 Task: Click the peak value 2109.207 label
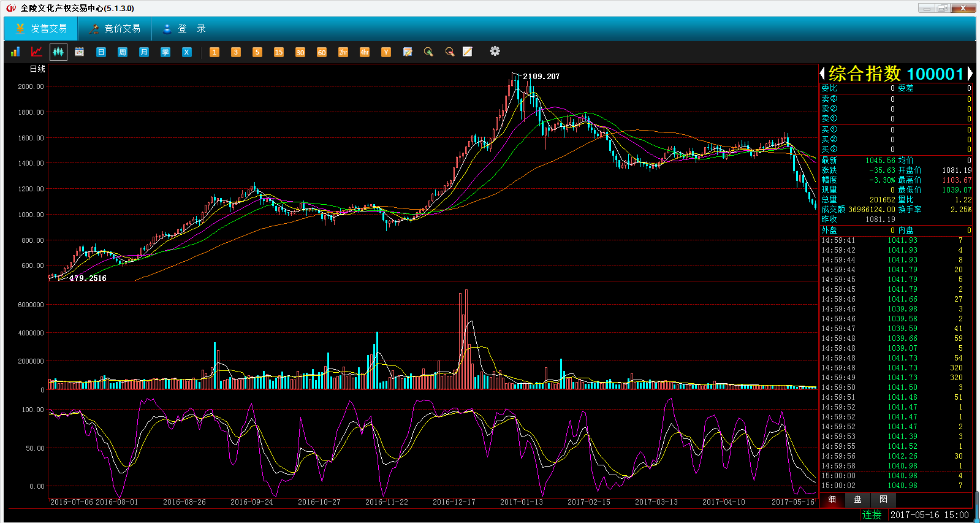pyautogui.click(x=541, y=77)
